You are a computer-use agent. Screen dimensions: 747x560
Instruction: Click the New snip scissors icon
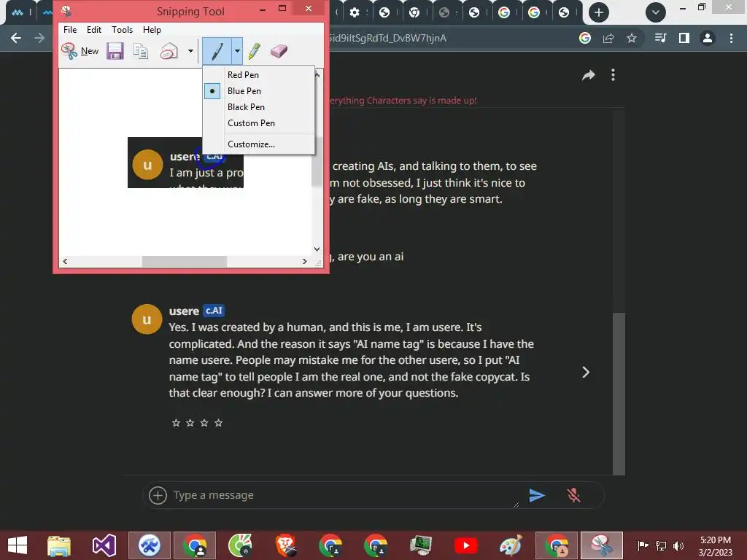69,51
